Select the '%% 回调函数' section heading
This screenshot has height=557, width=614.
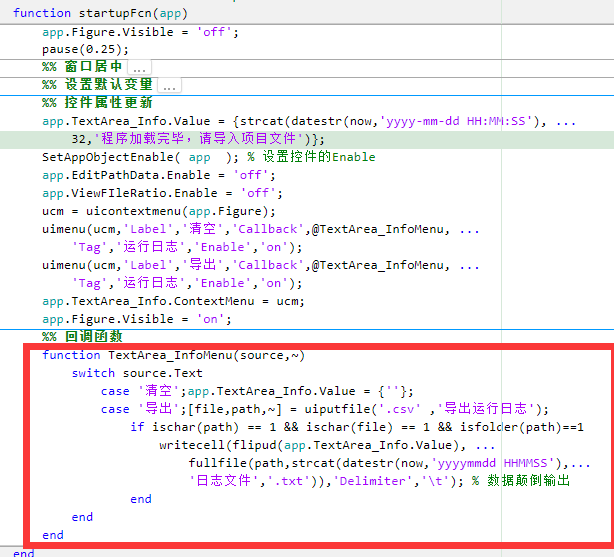tap(83, 336)
